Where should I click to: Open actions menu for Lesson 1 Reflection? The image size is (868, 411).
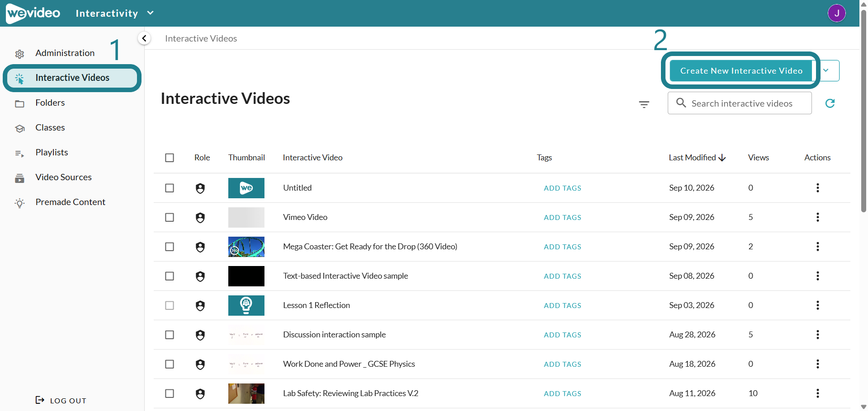click(817, 305)
